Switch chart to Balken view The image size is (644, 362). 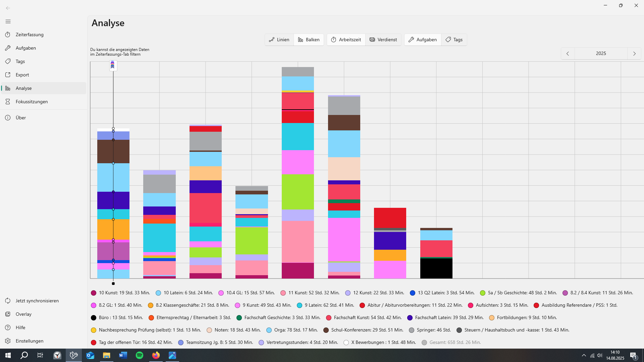click(x=309, y=40)
